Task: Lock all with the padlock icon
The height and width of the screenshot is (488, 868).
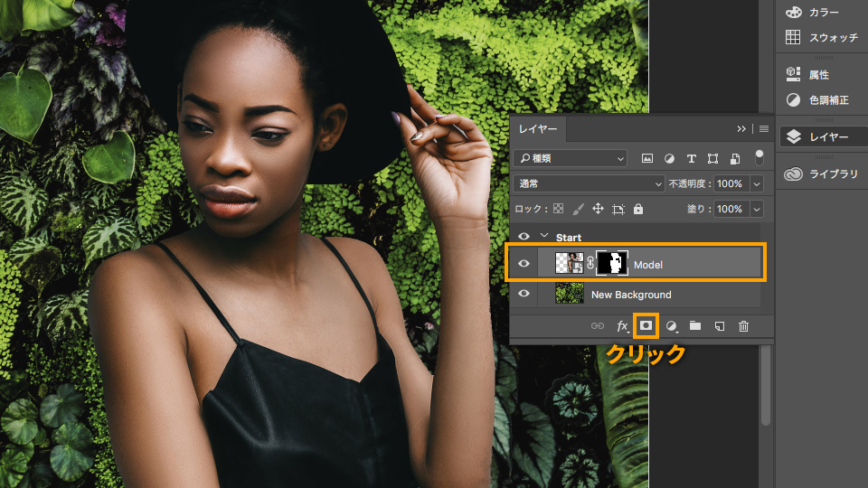Action: pos(638,209)
